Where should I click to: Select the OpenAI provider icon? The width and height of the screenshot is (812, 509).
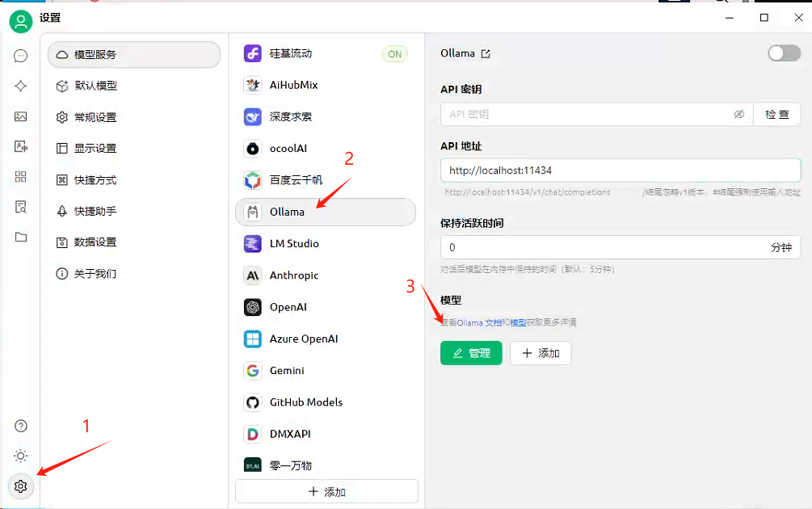point(253,307)
